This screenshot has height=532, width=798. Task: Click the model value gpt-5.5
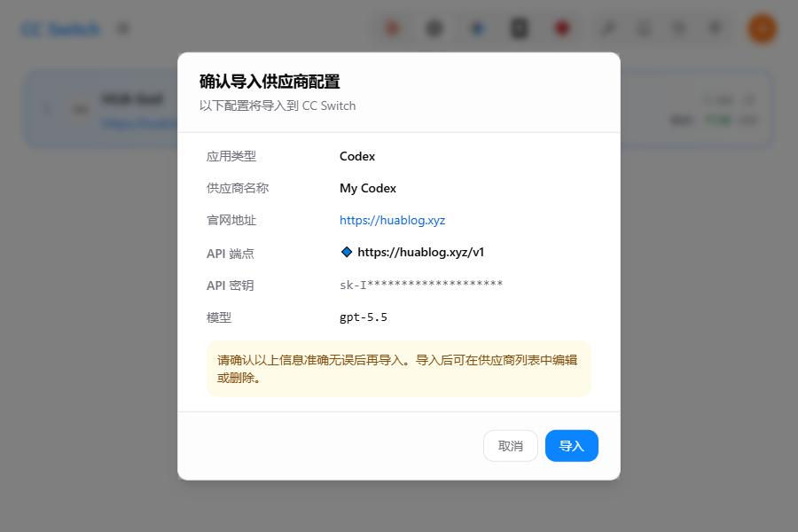[364, 317]
